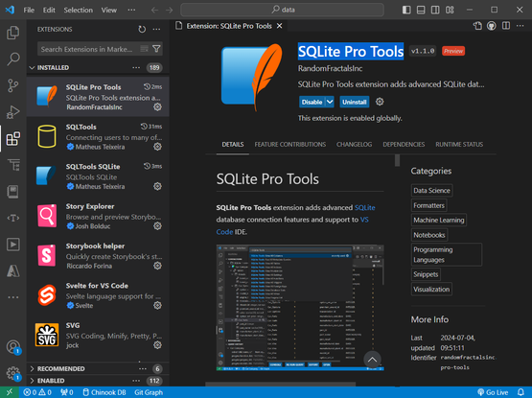Open settings gear next to Uninstall button
This screenshot has width=532, height=398.
click(380, 102)
